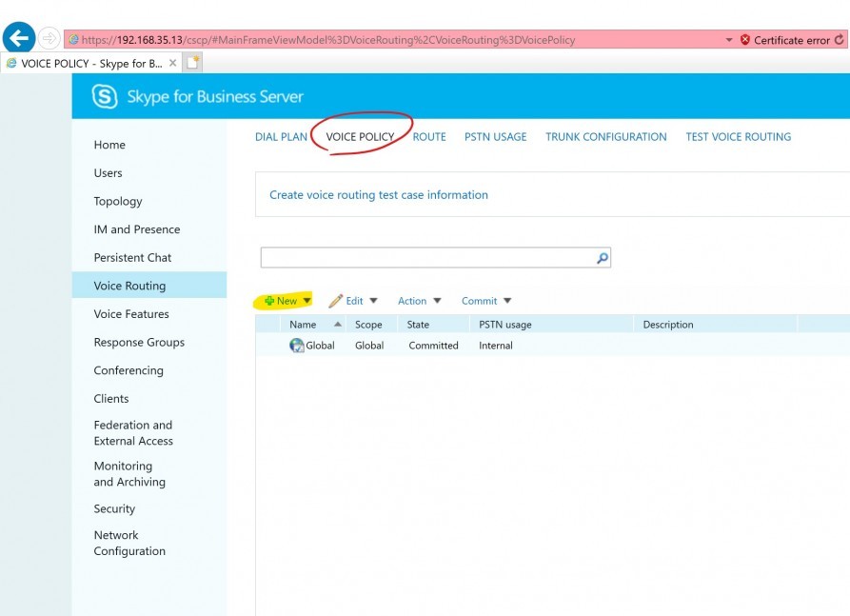Click the Committed state cell

[x=433, y=346]
